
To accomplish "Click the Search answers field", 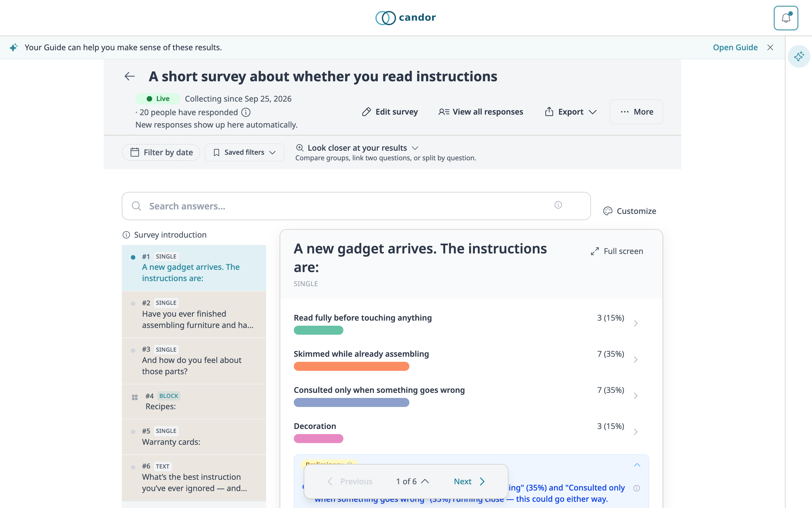I will (356, 206).
